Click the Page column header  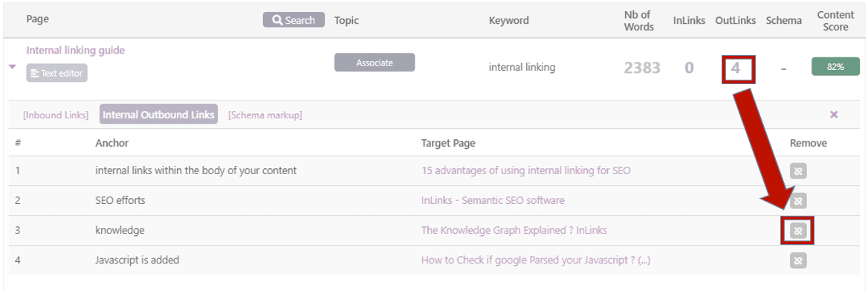37,19
